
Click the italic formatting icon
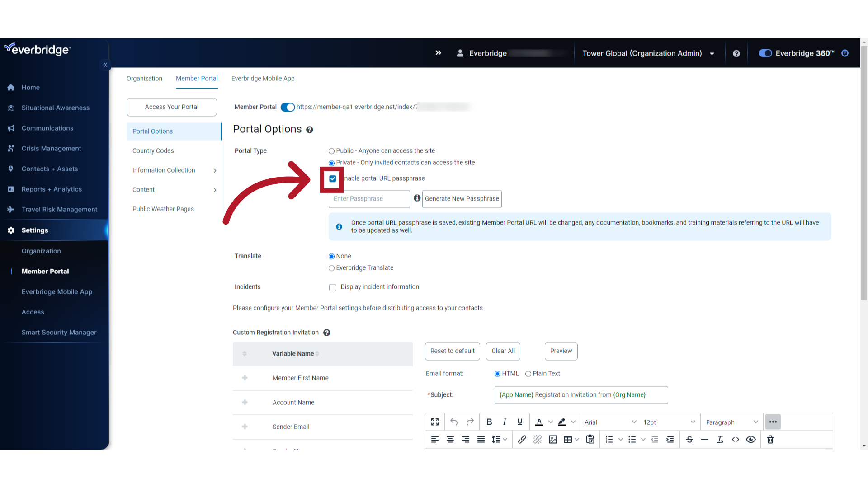[504, 422]
